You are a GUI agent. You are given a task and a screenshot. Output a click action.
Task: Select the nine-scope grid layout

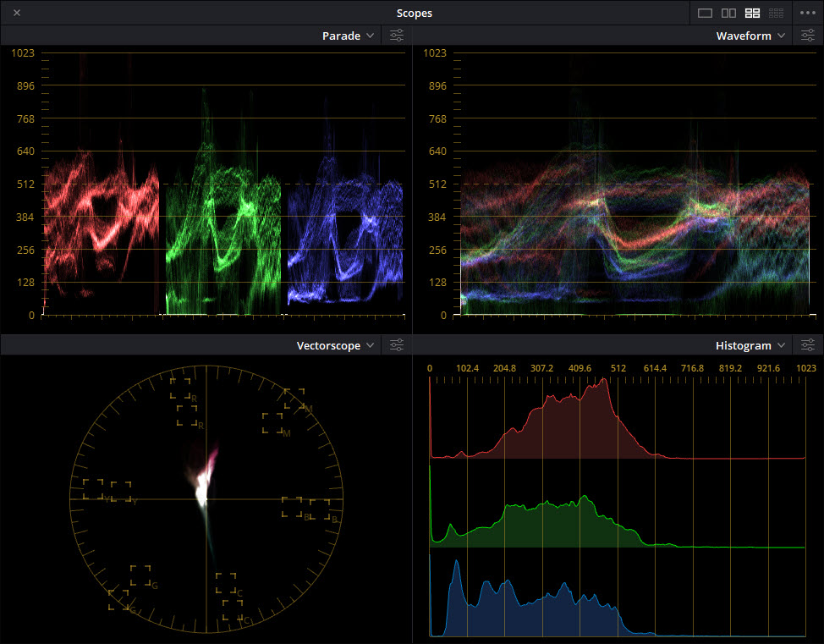(x=776, y=13)
